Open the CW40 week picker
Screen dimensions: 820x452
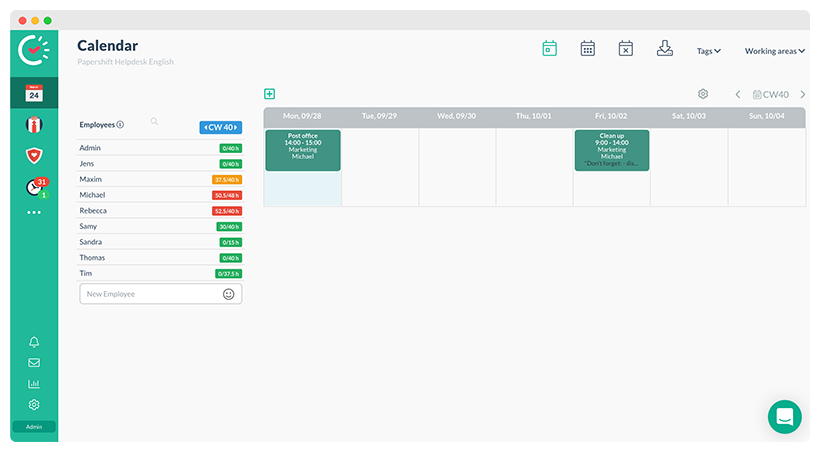click(x=770, y=94)
